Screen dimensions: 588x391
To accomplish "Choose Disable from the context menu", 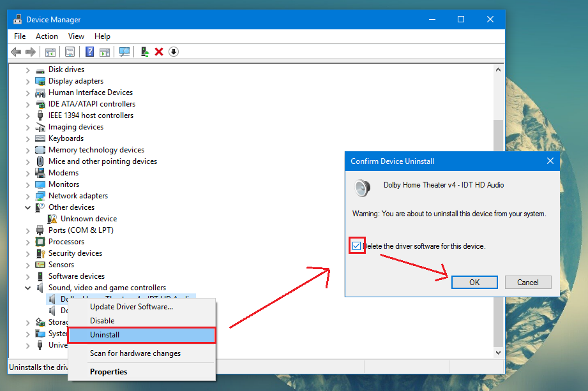I will tap(142, 321).
